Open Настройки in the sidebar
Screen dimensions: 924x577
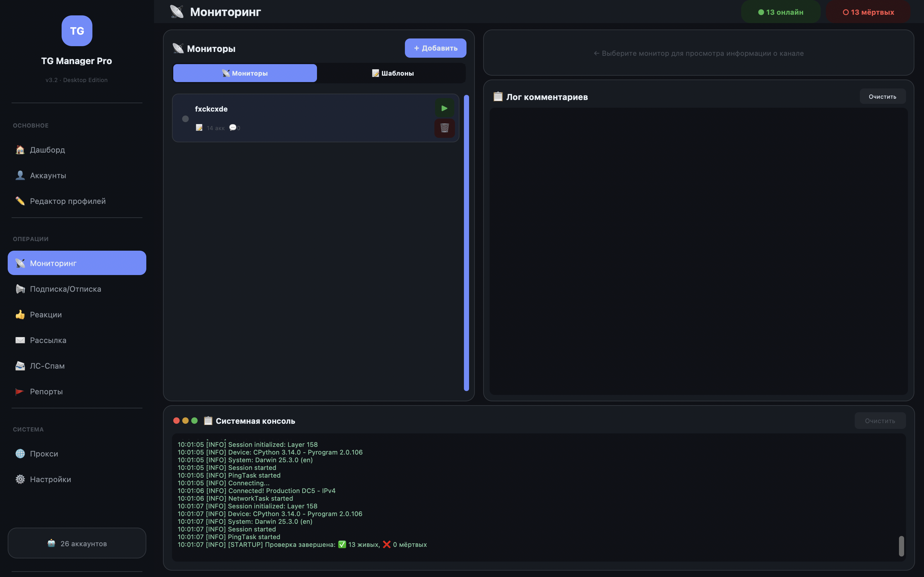(50, 479)
